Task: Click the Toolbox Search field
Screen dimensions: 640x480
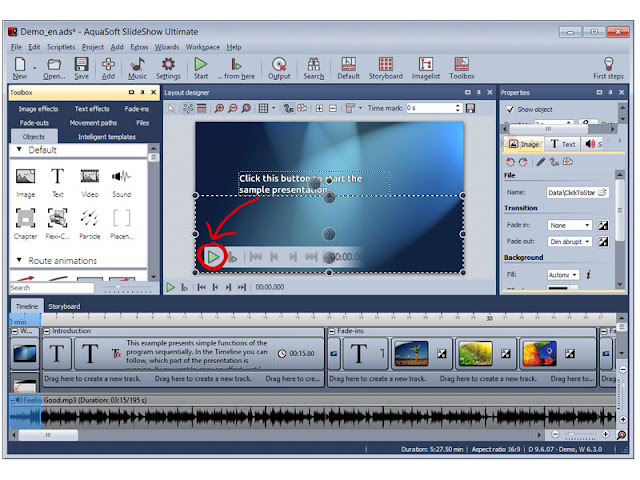Action: (51, 288)
